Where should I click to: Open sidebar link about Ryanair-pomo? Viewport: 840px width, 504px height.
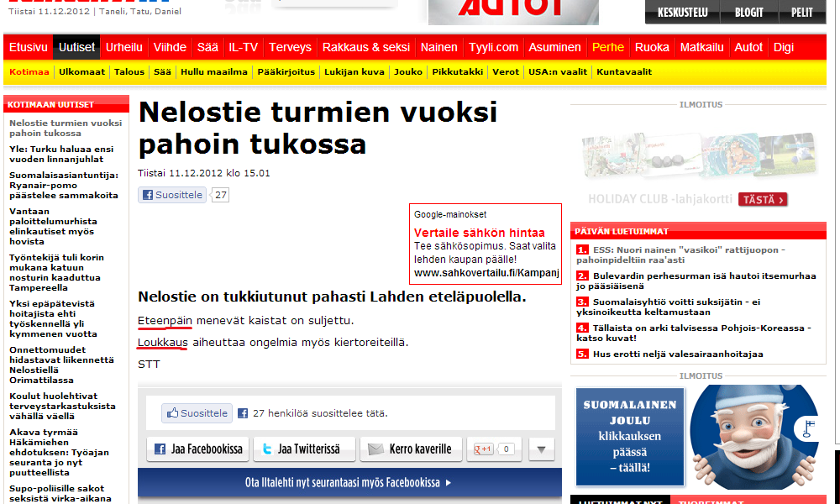click(x=64, y=186)
